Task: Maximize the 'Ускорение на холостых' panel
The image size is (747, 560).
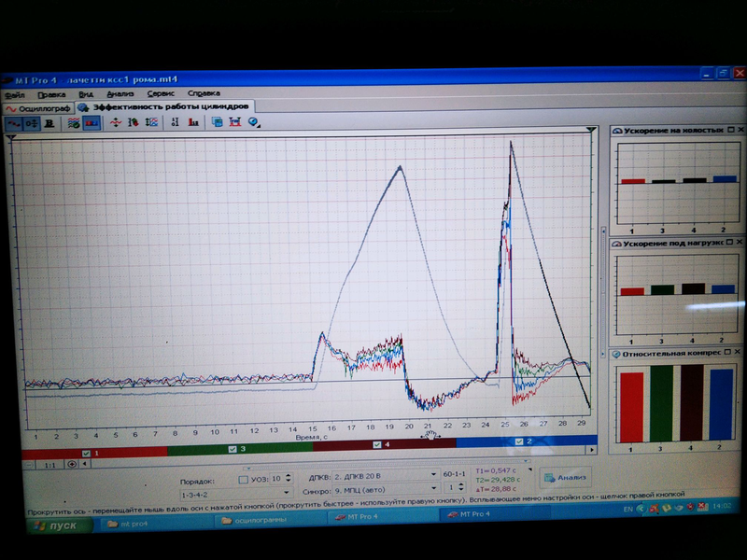Action: coord(731,130)
